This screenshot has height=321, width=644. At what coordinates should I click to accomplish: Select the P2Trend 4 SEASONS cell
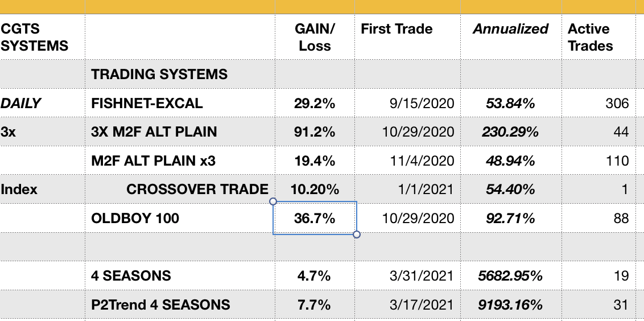(160, 304)
